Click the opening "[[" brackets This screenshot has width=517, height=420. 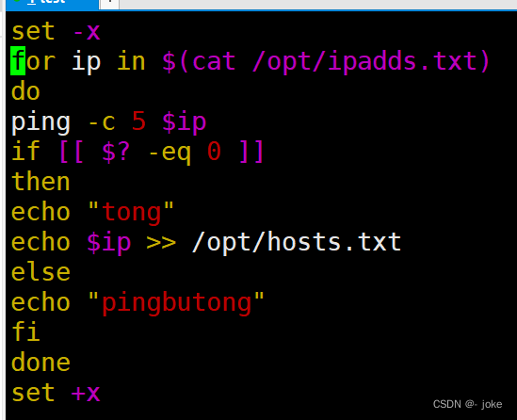click(x=72, y=152)
